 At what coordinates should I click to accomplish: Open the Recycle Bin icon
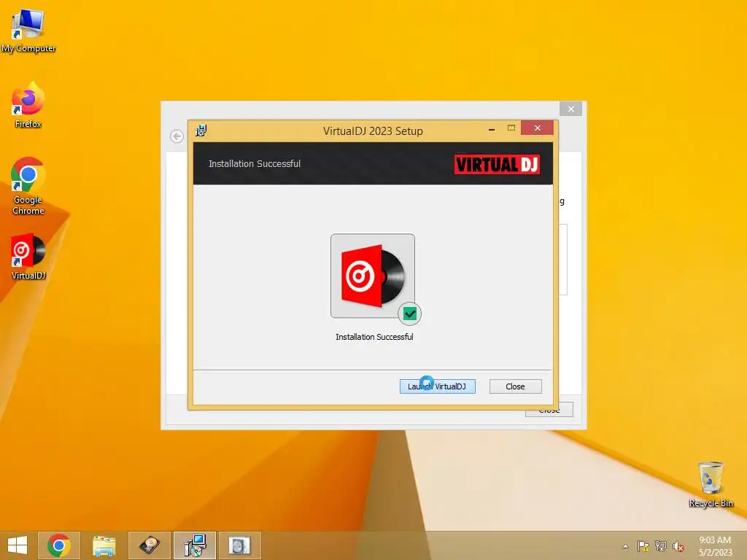(x=711, y=484)
